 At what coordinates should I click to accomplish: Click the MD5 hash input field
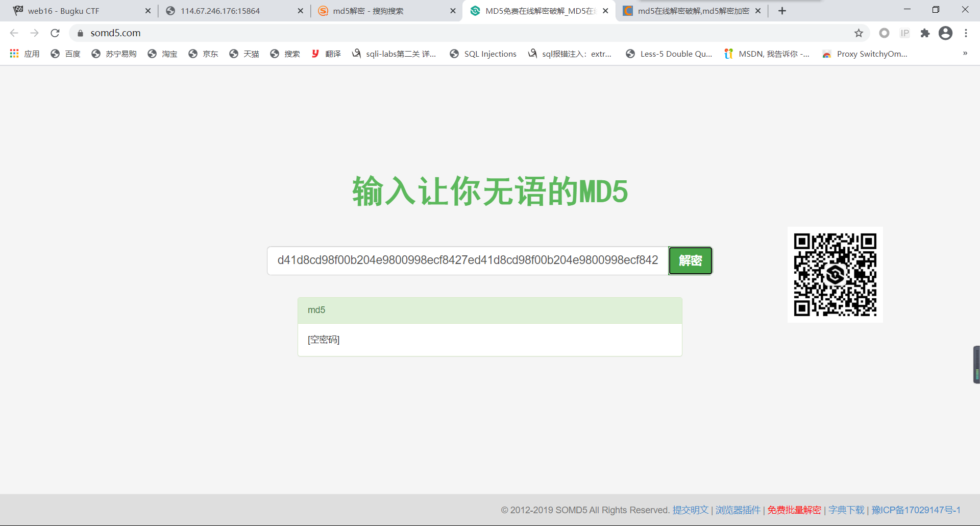point(467,260)
